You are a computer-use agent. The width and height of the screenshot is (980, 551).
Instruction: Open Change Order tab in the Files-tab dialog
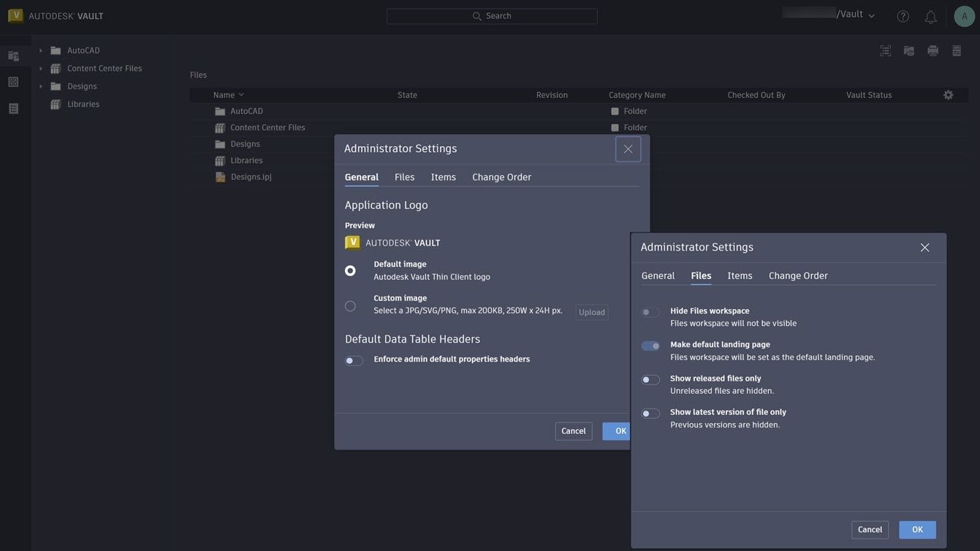799,275
